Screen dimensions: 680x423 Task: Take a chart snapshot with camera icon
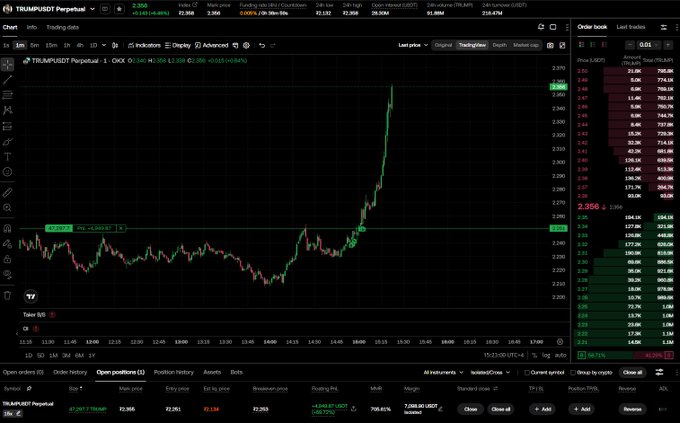(x=550, y=45)
